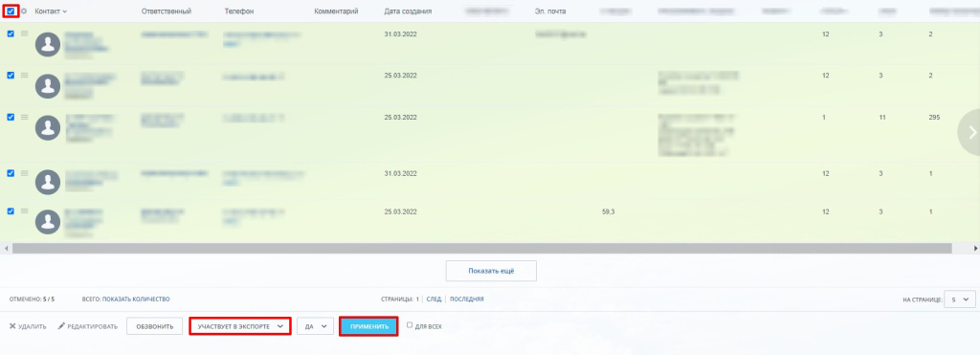Toggle the select-all checkbox in table header
The image size is (980, 355).
coord(11,11)
